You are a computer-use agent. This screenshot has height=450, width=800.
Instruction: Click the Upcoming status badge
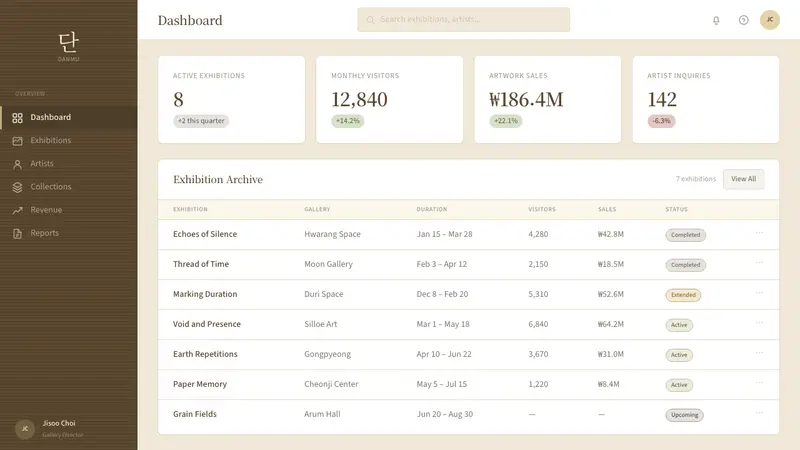pyautogui.click(x=684, y=415)
